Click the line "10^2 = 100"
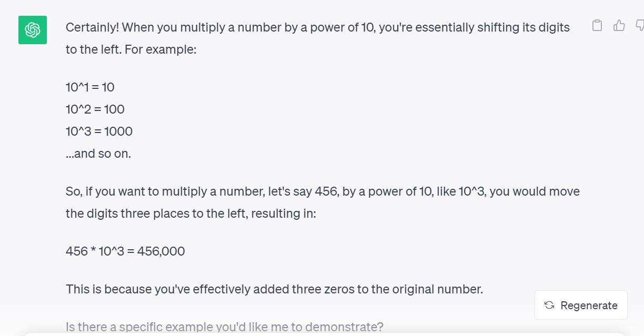Image resolution: width=644 pixels, height=336 pixels. 95,109
